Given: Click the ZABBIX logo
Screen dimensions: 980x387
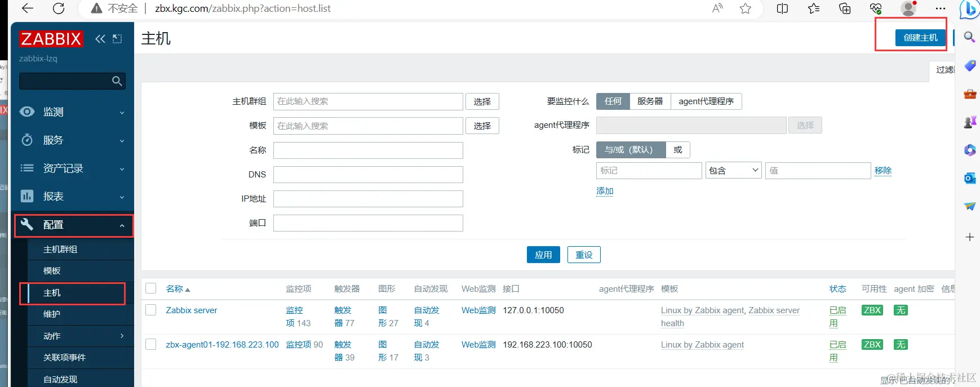Looking at the screenshot, I should pyautogui.click(x=51, y=39).
